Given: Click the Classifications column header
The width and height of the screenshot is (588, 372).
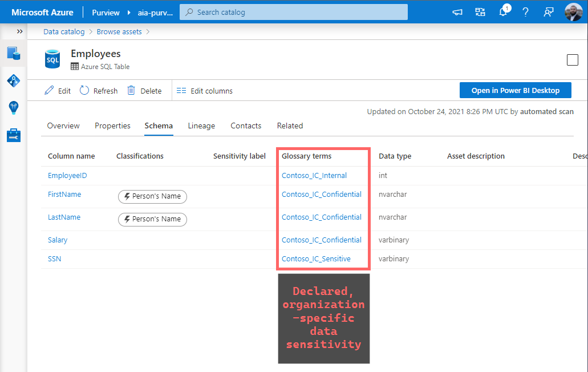Looking at the screenshot, I should pyautogui.click(x=140, y=156).
